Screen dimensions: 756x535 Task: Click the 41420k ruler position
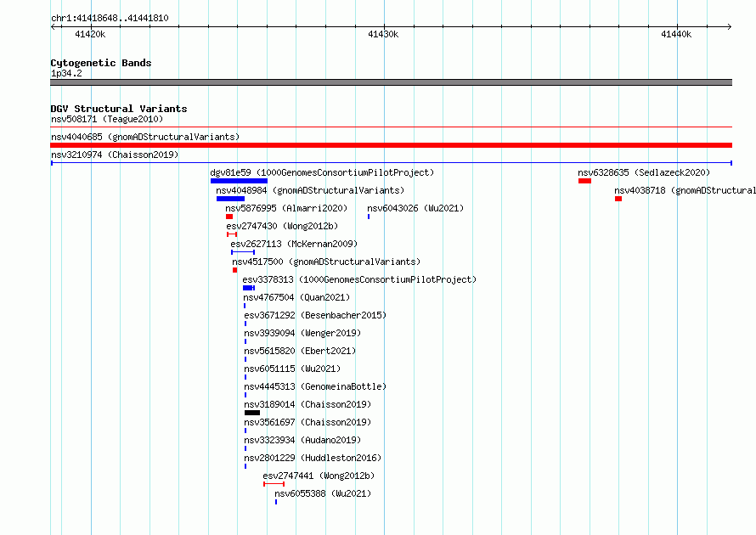click(x=90, y=34)
